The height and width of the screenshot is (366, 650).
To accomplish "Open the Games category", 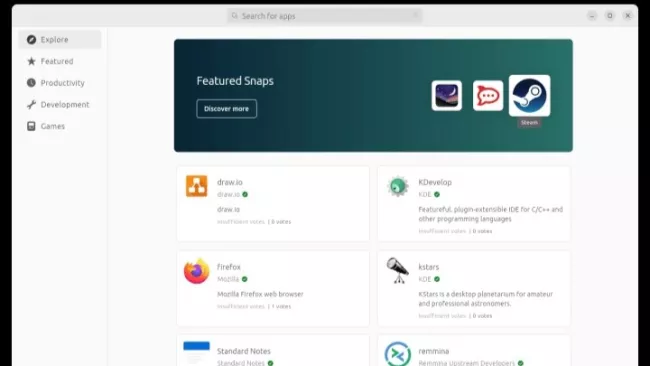I will 60,126.
